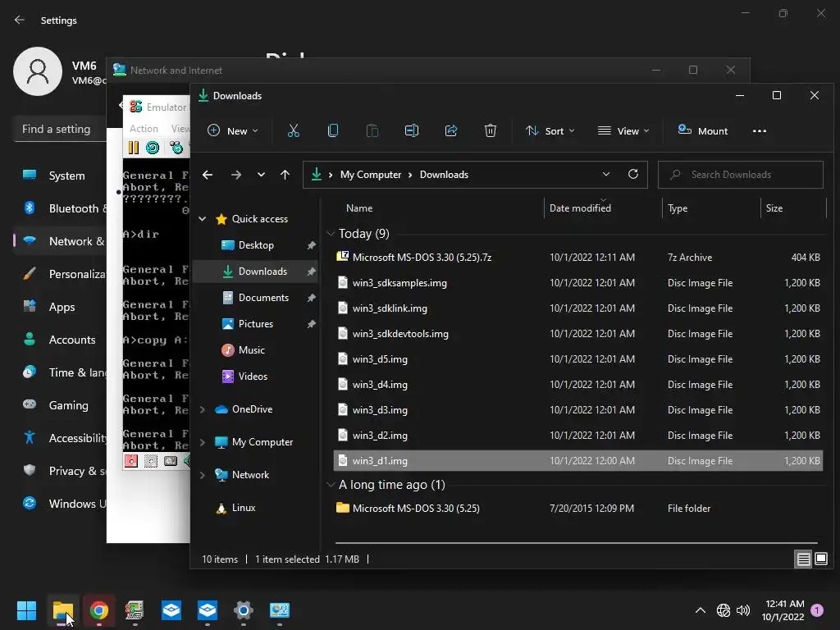The width and height of the screenshot is (840, 630).
Task: Click the Paste icon in Downloads toolbar
Action: 372,130
